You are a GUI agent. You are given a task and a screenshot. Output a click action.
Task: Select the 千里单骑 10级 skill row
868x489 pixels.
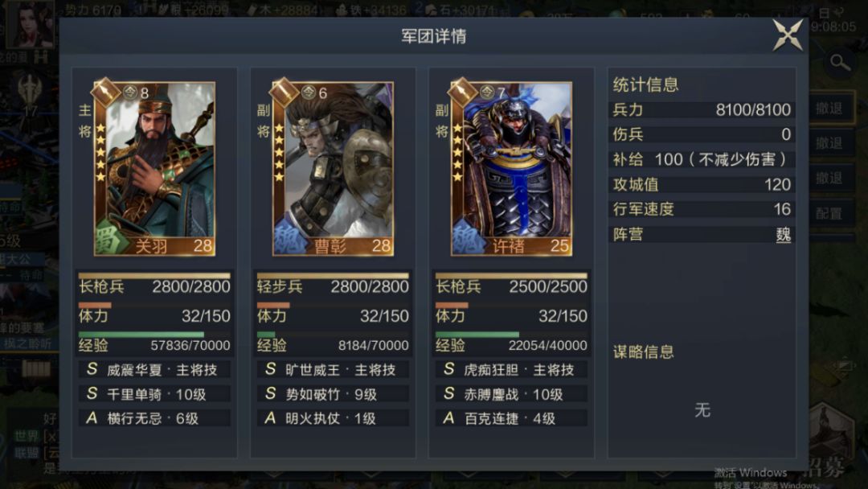point(154,394)
